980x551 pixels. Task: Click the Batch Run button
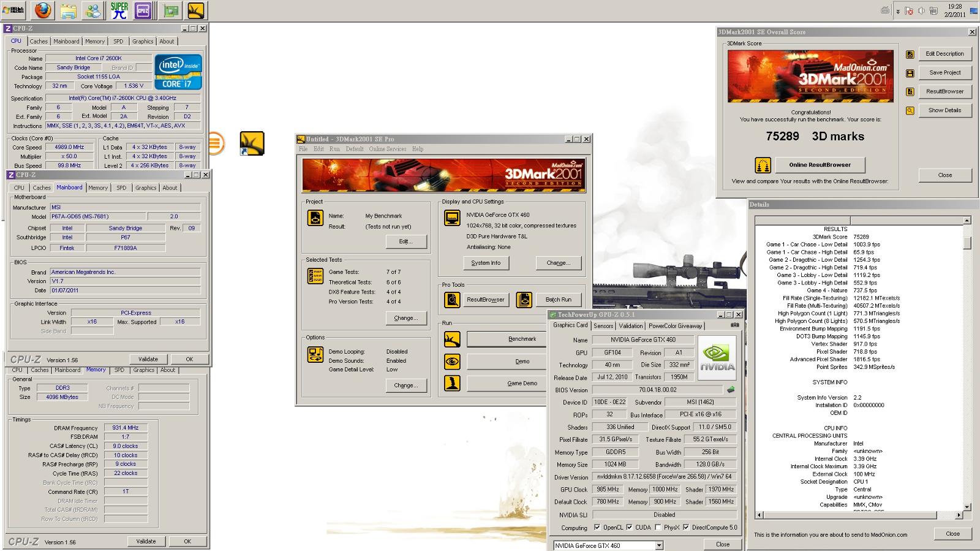[x=559, y=300]
